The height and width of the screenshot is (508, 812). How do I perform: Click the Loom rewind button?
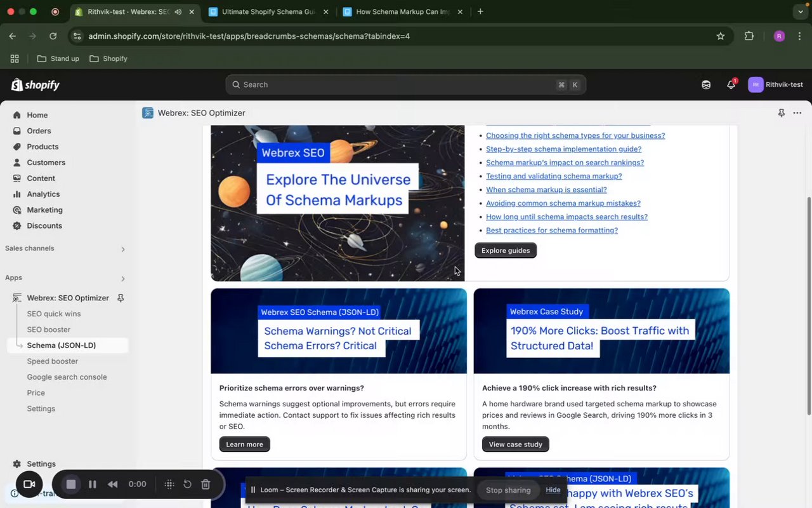(x=113, y=485)
